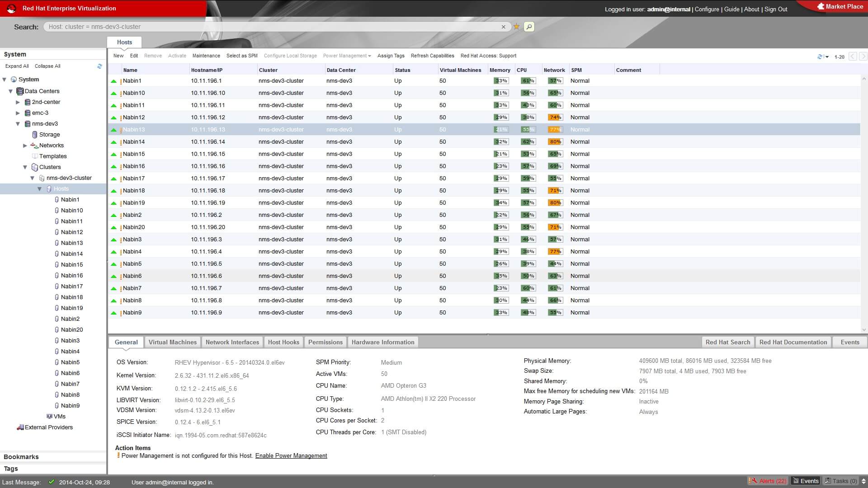This screenshot has height=488, width=868.
Task: Collapse the Data Centers node
Action: (x=10, y=91)
